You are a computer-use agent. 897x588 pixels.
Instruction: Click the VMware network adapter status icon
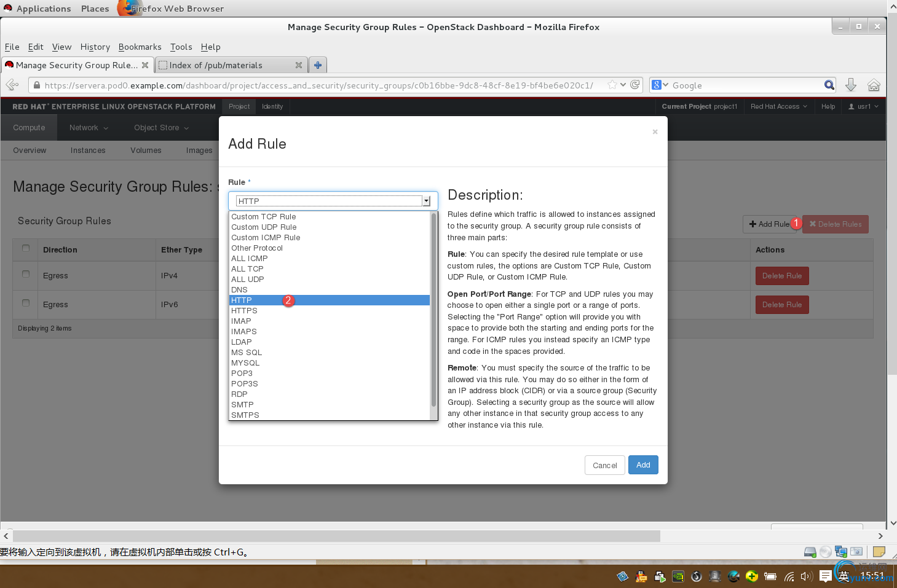click(x=841, y=552)
